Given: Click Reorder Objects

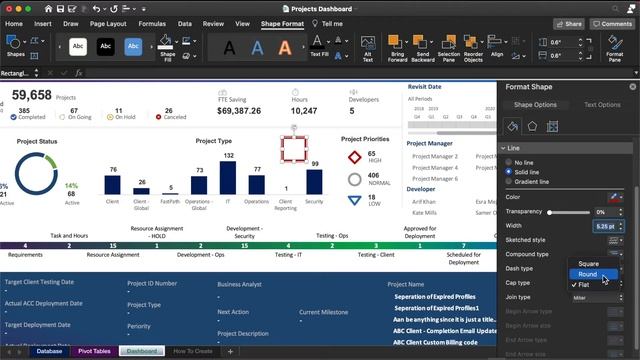Looking at the screenshot, I should (x=473, y=49).
